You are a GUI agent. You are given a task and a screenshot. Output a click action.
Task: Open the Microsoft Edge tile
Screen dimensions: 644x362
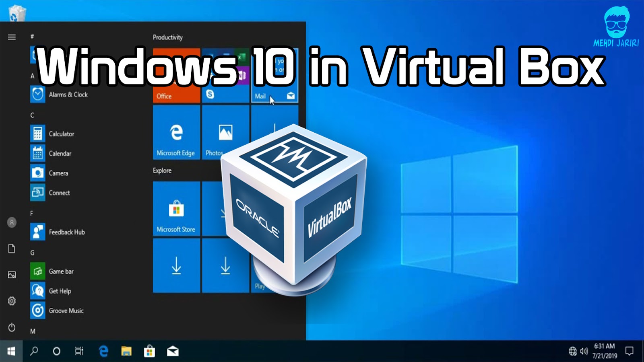click(176, 132)
